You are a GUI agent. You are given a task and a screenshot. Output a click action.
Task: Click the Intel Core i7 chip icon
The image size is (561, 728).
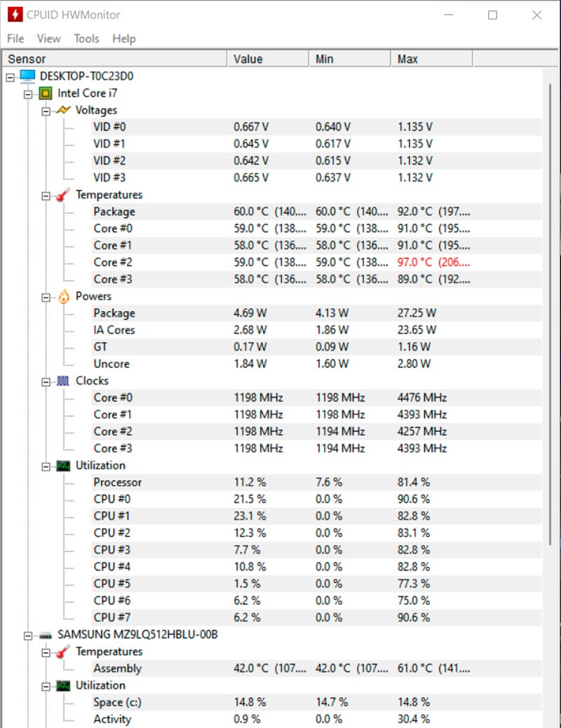point(46,93)
